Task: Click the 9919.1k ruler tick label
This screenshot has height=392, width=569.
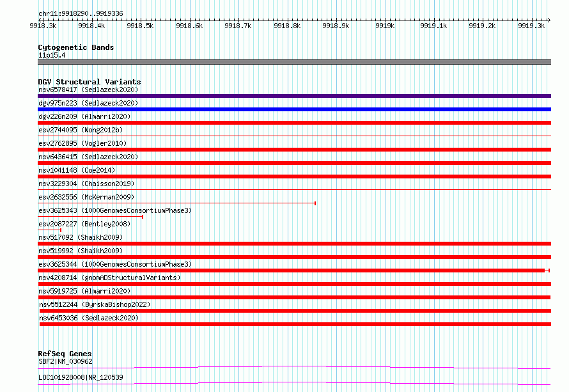Action: pos(433,26)
